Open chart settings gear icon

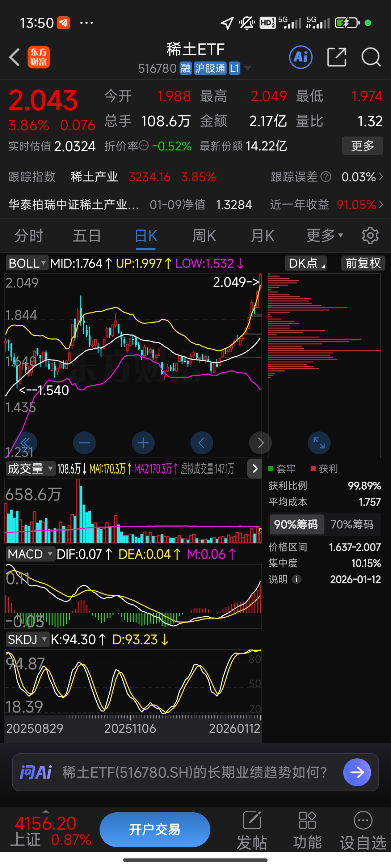[370, 236]
